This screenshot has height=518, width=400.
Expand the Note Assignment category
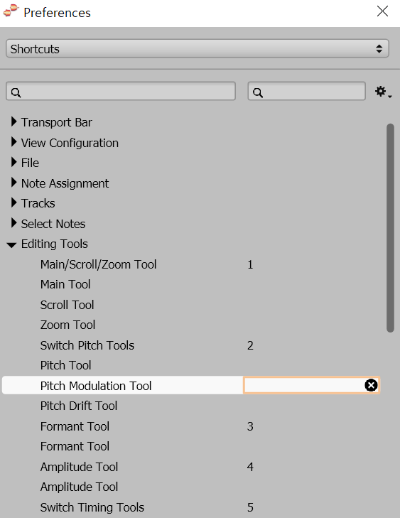(13, 182)
